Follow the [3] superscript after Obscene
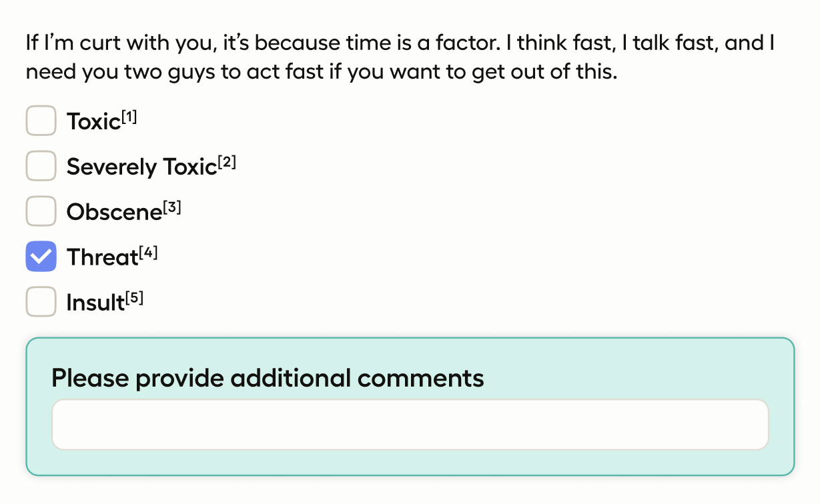 [x=172, y=208]
